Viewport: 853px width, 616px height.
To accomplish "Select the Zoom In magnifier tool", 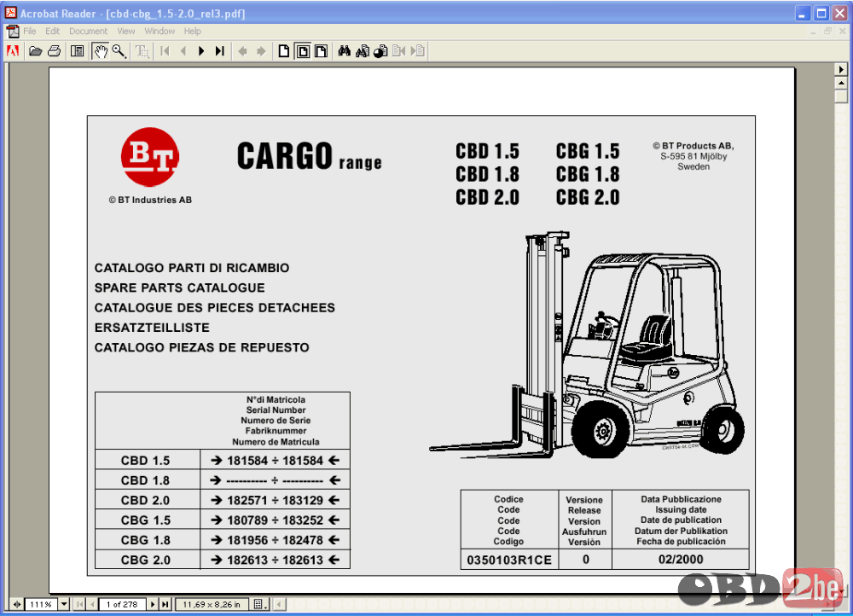I will [119, 51].
